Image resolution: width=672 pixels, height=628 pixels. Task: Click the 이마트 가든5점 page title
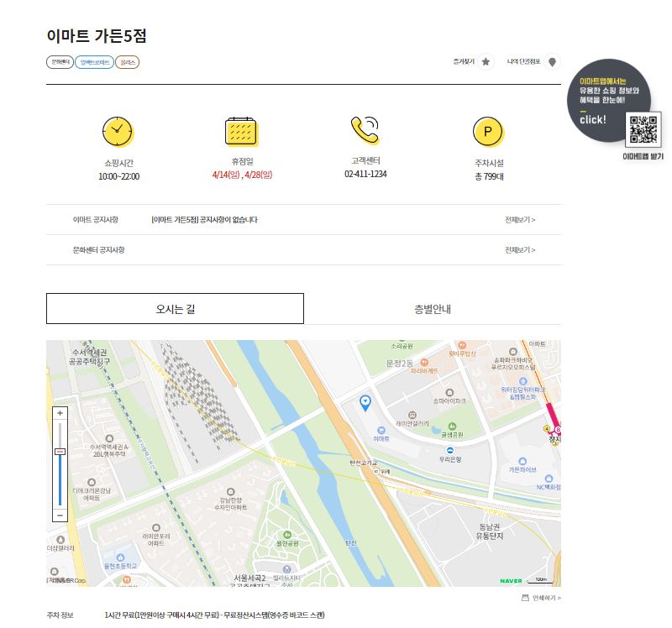(97, 35)
